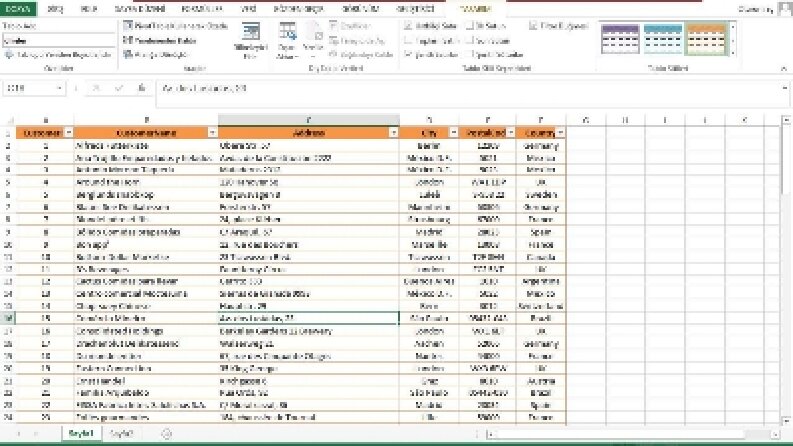This screenshot has height=446, width=793.
Task: Click the cell containing Switzerland
Action: click(x=541, y=306)
